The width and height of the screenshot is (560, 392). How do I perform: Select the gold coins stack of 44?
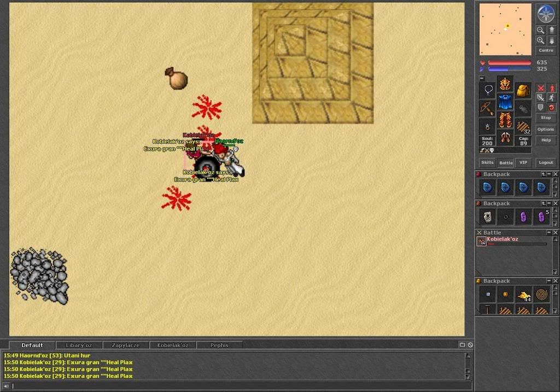[x=523, y=295]
